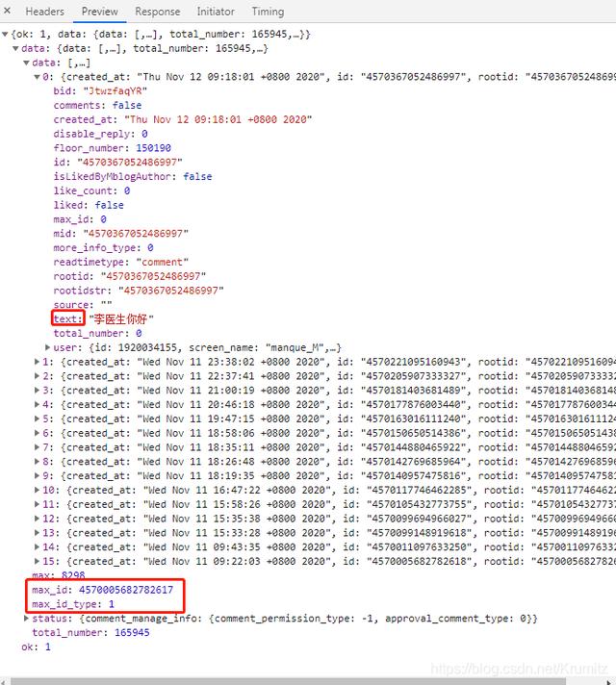The height and width of the screenshot is (685, 616).
Task: Close the request details panel
Action: [9, 12]
